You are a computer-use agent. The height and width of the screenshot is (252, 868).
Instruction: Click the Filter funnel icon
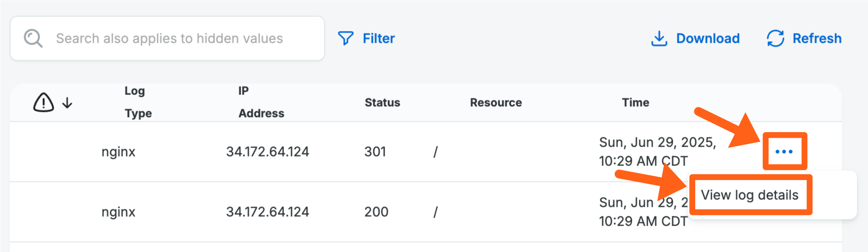tap(346, 38)
